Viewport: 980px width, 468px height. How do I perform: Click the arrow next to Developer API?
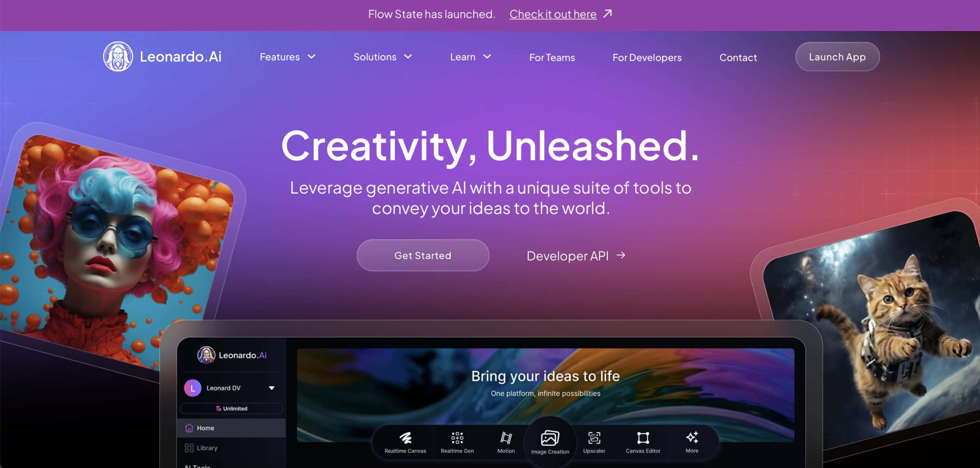(621, 255)
